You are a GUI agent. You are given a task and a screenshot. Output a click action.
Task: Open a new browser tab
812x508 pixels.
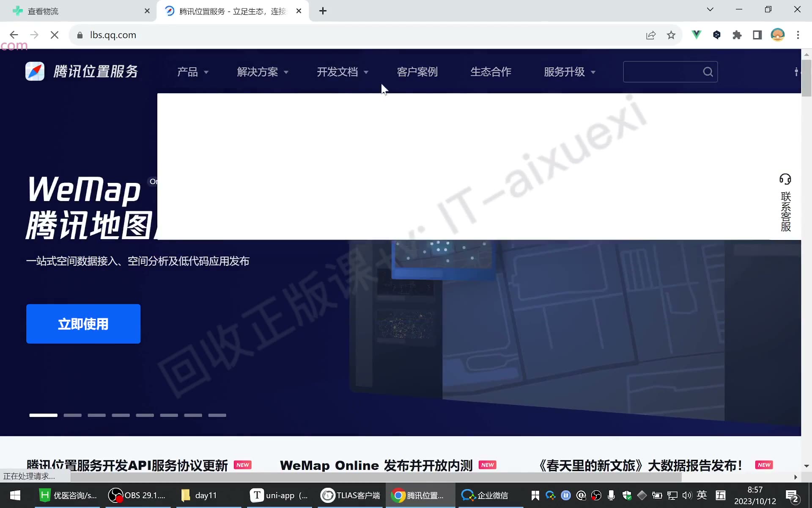323,11
